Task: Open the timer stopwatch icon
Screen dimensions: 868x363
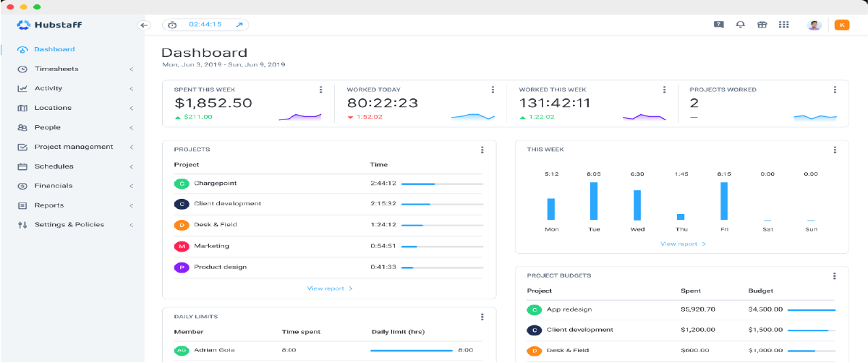Action: 172,25
